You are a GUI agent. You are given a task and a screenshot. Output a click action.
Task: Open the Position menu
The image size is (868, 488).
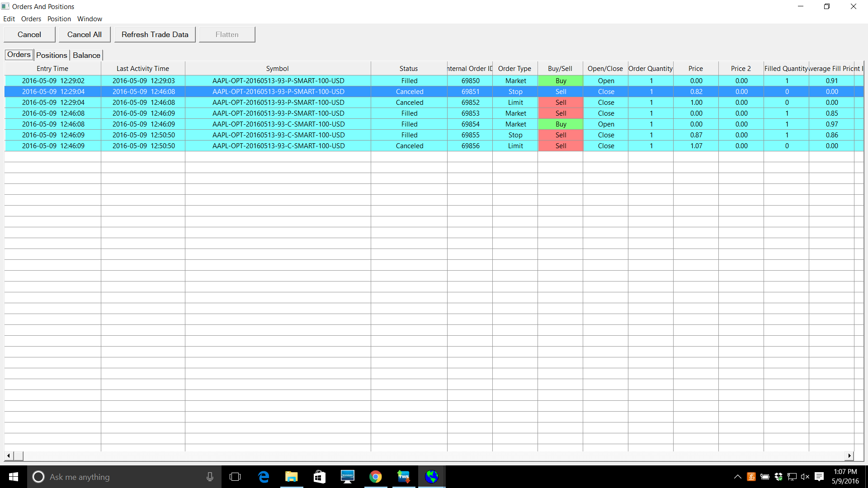(59, 19)
